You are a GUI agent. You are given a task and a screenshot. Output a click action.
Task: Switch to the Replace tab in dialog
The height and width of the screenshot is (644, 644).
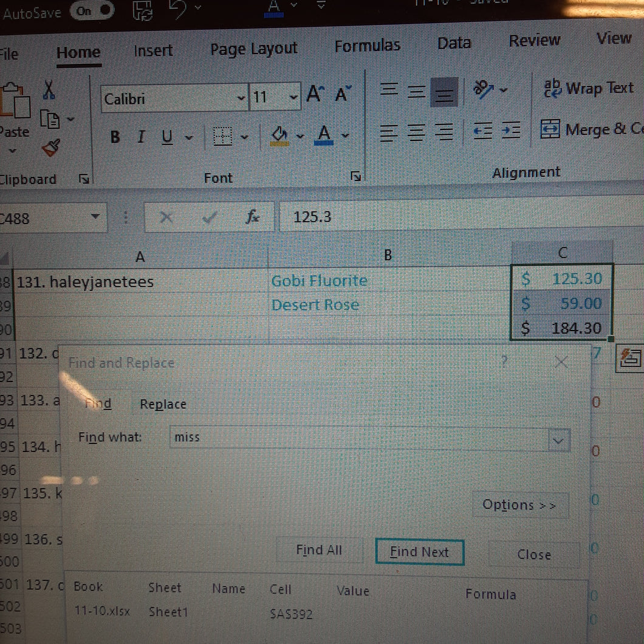click(x=163, y=404)
